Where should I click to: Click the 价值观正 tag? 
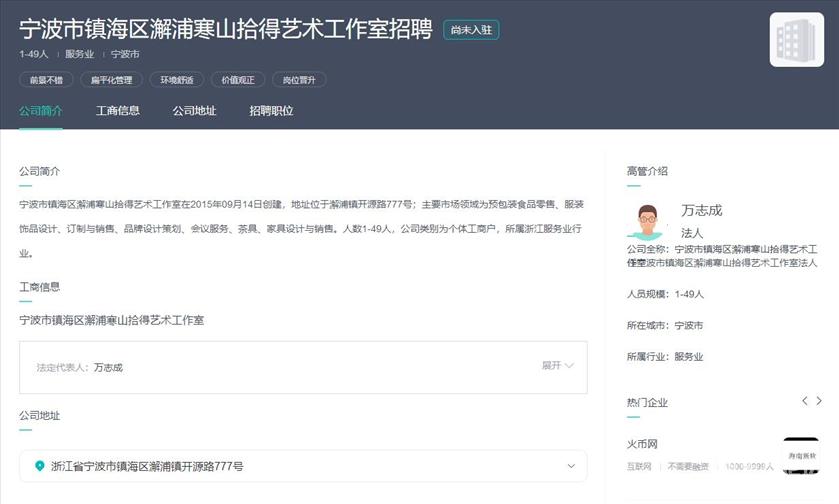point(238,80)
